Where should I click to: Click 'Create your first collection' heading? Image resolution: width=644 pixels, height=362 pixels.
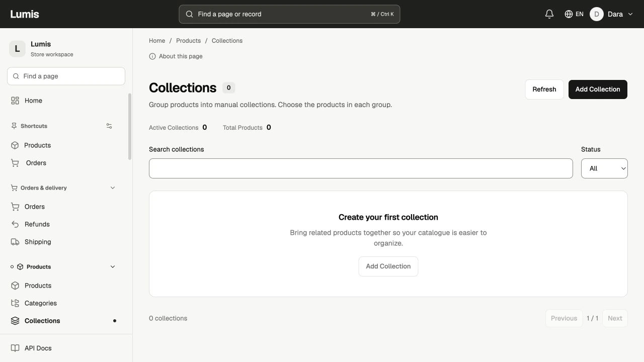click(388, 217)
